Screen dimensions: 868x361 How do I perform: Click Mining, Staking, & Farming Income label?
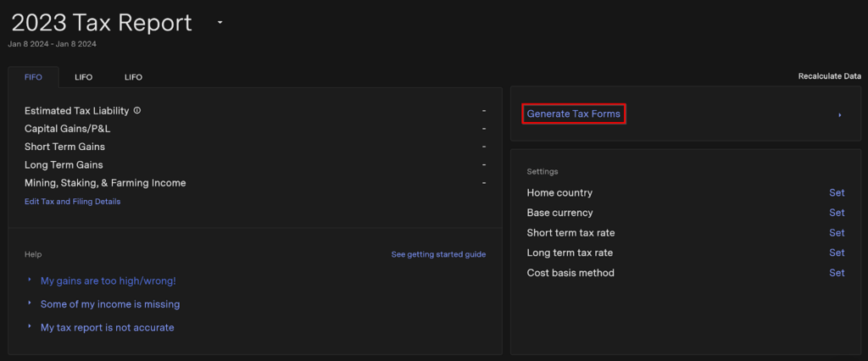click(x=105, y=183)
